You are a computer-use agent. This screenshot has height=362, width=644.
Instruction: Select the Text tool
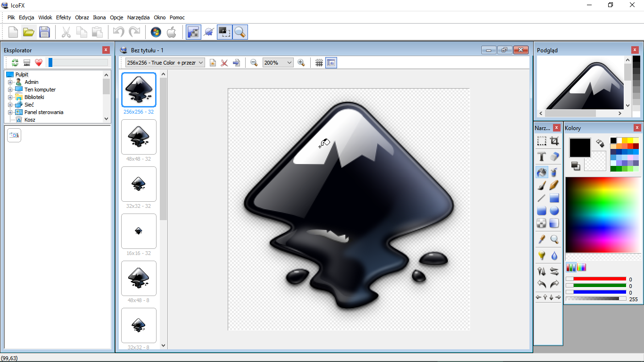click(x=542, y=156)
